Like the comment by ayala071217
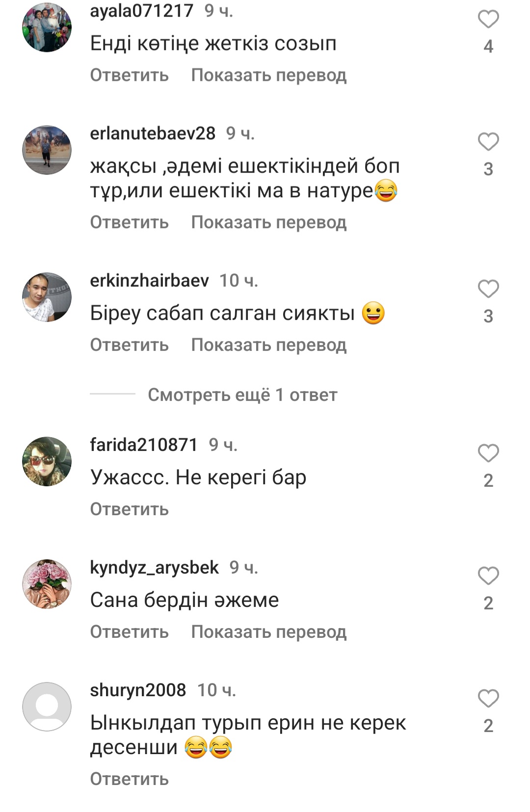 click(x=488, y=19)
